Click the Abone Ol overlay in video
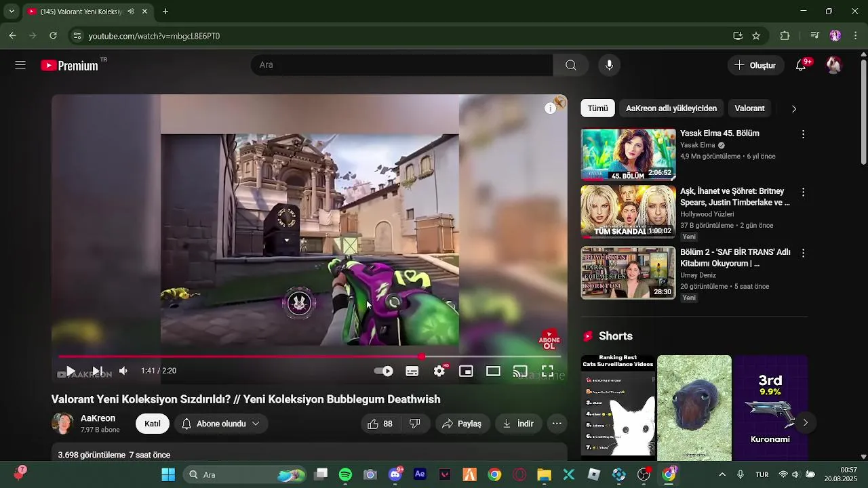This screenshot has height=488, width=868. pyautogui.click(x=549, y=340)
